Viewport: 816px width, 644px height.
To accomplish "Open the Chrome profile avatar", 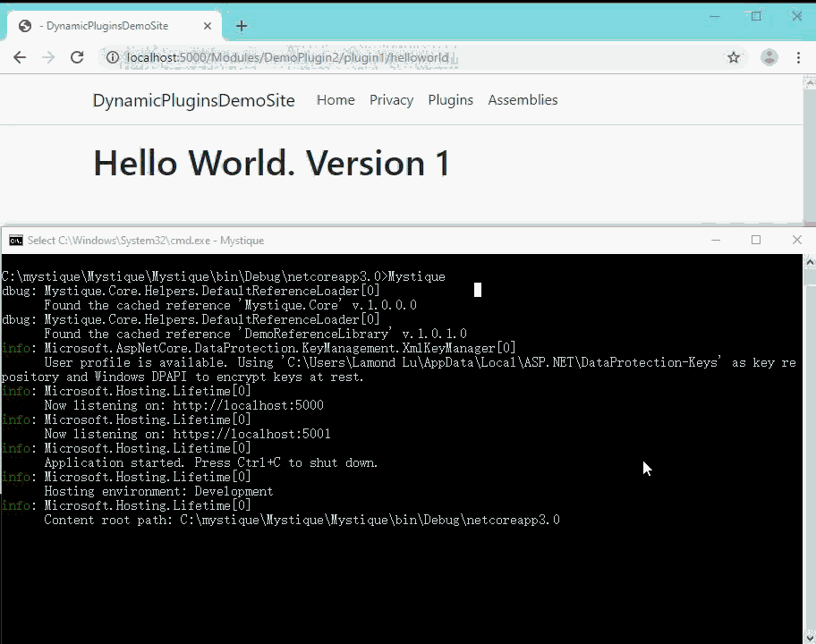I will (769, 57).
